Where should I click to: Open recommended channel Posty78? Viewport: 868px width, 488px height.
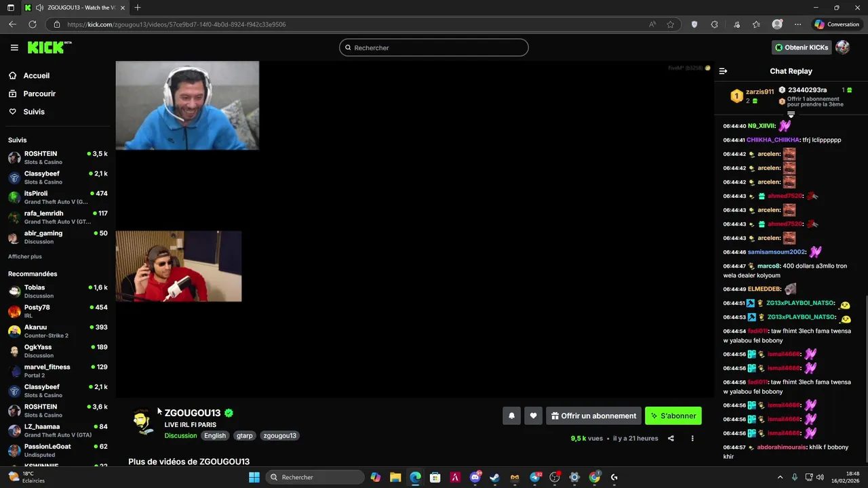pos(58,311)
